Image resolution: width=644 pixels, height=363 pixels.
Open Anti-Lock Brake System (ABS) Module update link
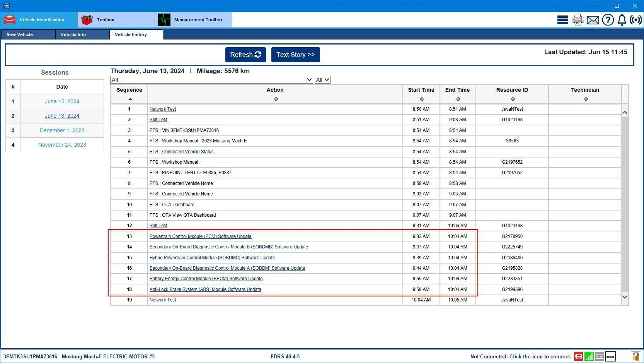pos(205,289)
